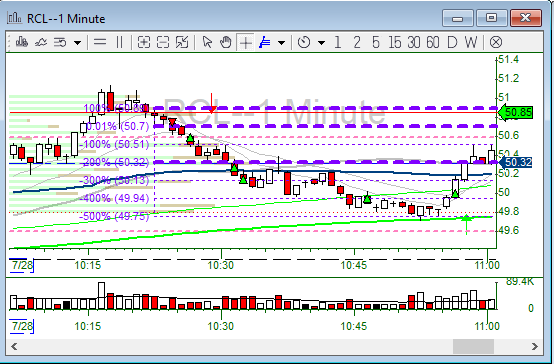Expand the time interval dropdown arrow
This screenshot has height=364, width=554.
point(321,43)
